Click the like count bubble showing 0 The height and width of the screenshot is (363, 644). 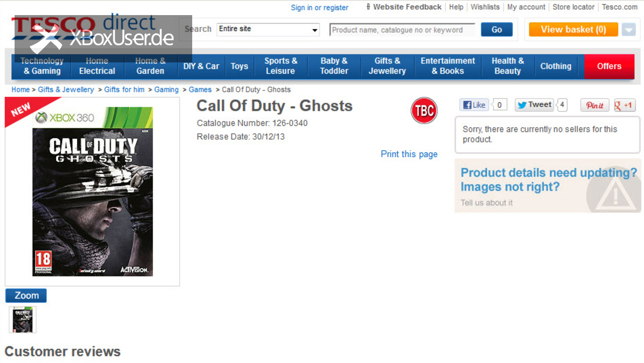point(499,105)
